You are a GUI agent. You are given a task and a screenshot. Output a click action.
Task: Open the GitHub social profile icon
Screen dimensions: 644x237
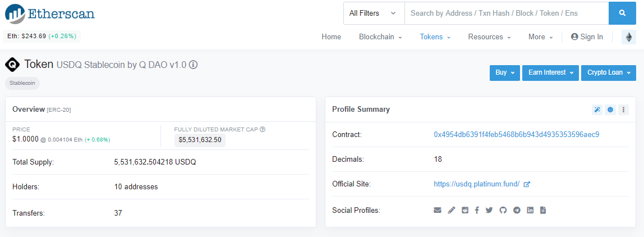pos(503,210)
